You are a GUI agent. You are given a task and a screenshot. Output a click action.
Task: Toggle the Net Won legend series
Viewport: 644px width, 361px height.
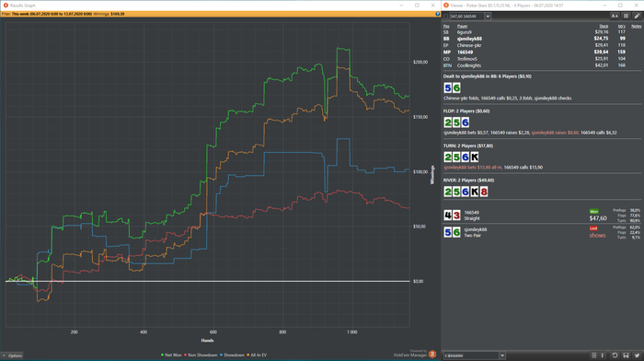click(171, 355)
